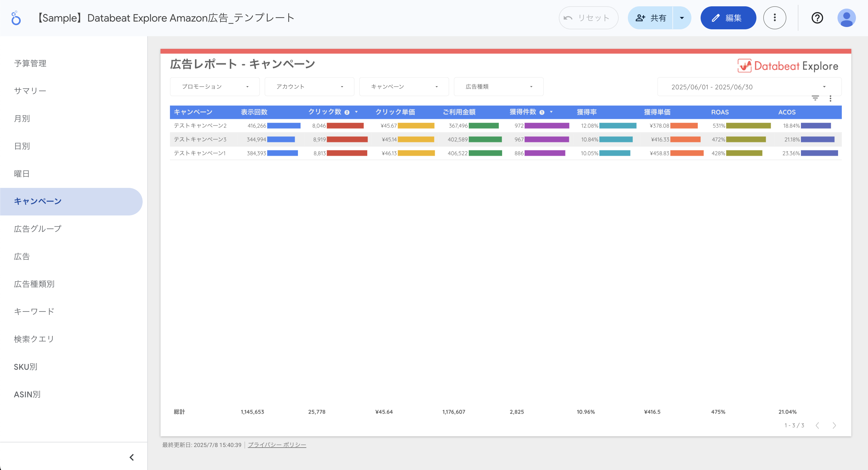Open the 広告種類 filter dropdown
Viewport: 868px width, 470px height.
498,86
